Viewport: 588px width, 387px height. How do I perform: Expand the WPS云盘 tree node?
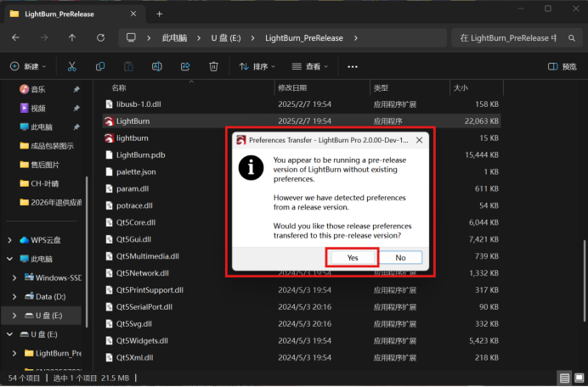9,240
